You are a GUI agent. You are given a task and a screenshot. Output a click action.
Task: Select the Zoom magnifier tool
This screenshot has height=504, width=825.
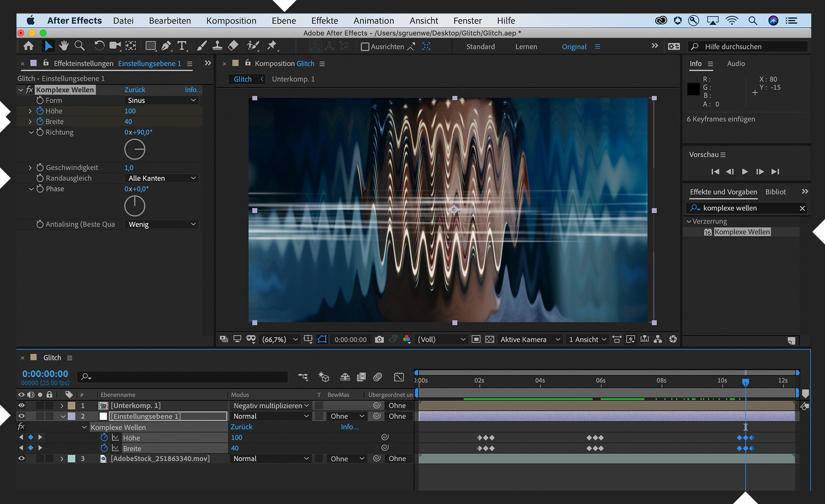(x=80, y=46)
